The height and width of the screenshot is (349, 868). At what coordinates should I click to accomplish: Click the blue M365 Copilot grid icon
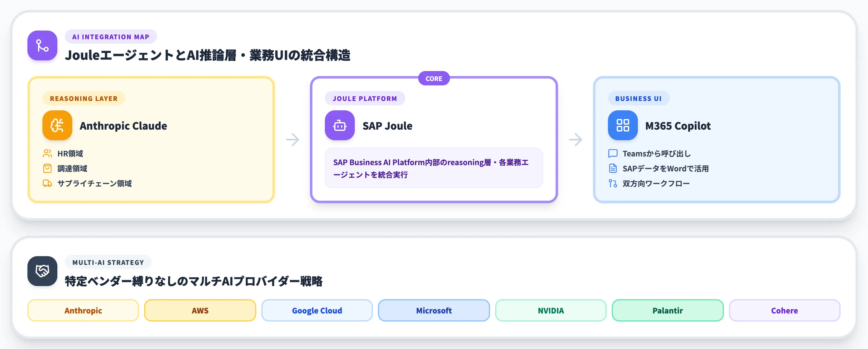pyautogui.click(x=623, y=125)
